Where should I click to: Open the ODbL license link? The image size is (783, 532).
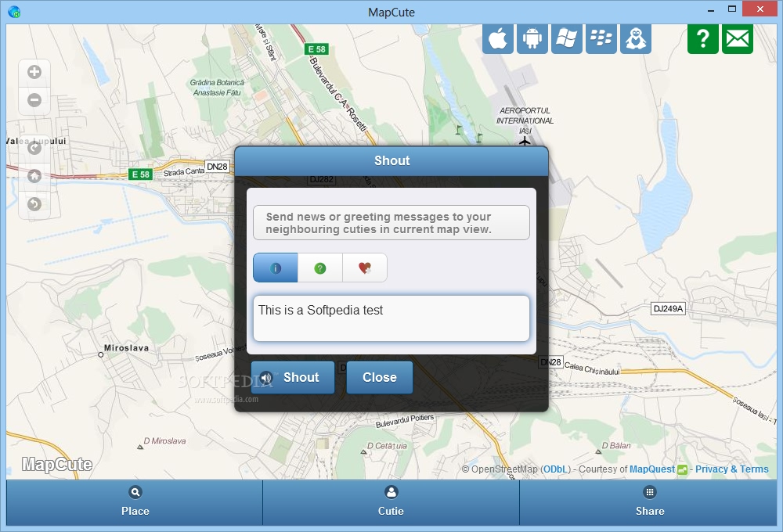click(555, 469)
